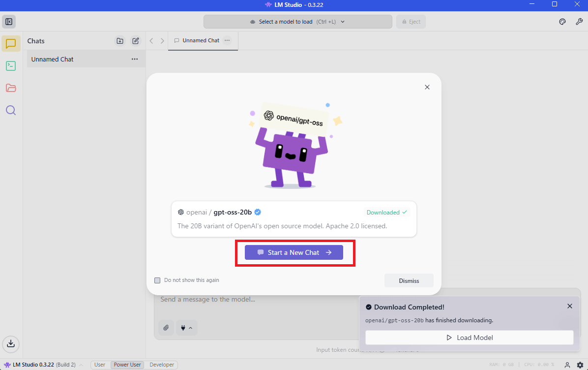The width and height of the screenshot is (588, 370).
Task: Click the Eject button
Action: [x=411, y=22]
